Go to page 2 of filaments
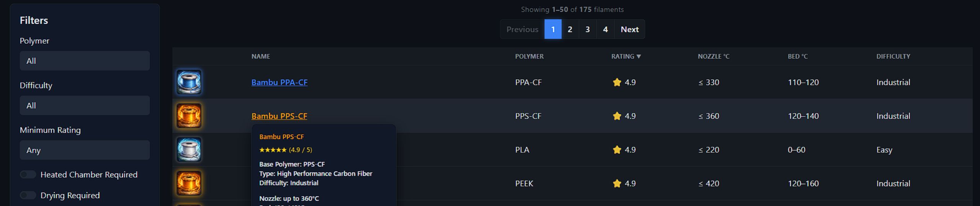This screenshot has height=206, width=980. pos(570,29)
